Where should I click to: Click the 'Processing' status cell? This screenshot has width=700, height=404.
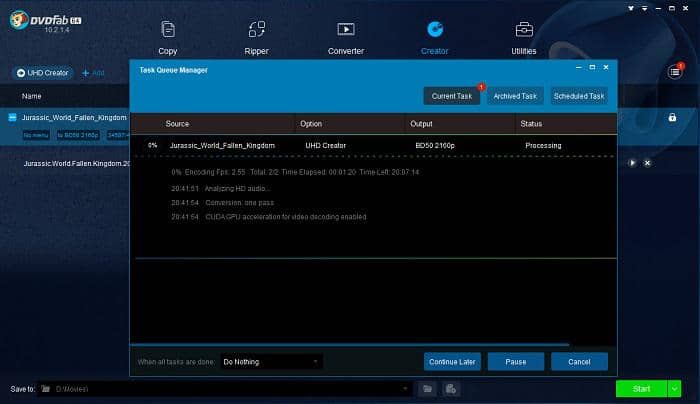click(x=543, y=146)
